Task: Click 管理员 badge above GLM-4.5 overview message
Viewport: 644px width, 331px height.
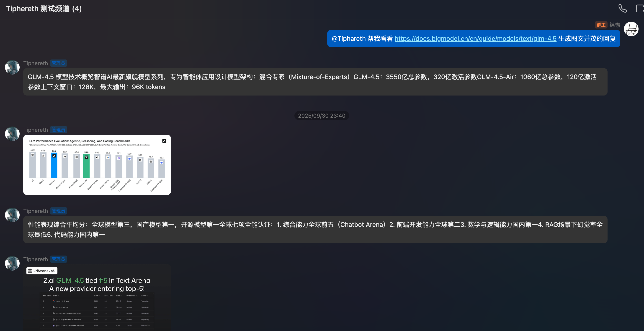Action: [x=59, y=63]
